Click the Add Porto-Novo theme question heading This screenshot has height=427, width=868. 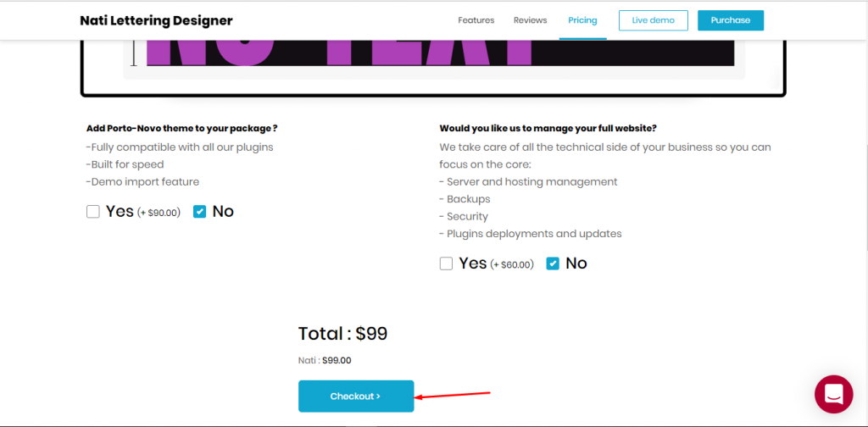(x=182, y=128)
